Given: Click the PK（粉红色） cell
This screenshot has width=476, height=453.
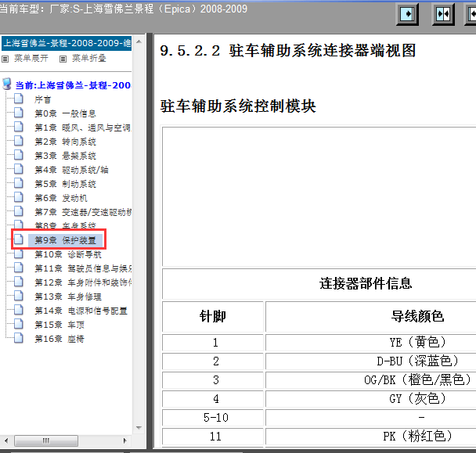Looking at the screenshot, I should [x=417, y=436].
